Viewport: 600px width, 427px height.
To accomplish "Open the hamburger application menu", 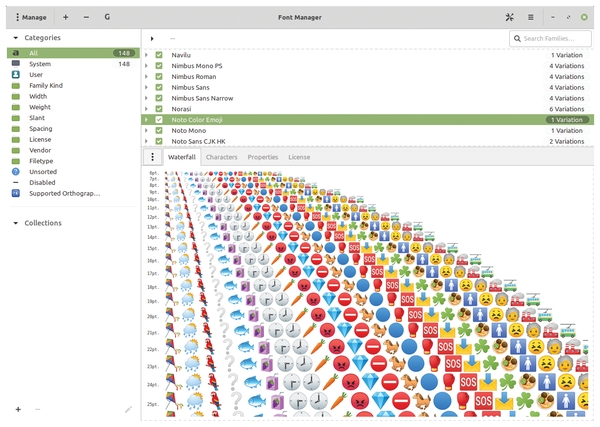I will [530, 17].
